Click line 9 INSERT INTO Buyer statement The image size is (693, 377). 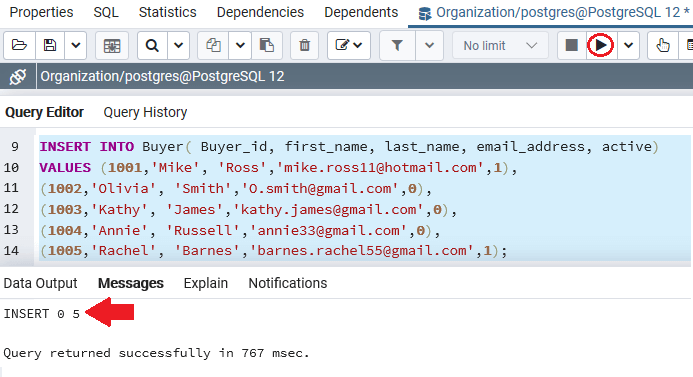tap(349, 146)
